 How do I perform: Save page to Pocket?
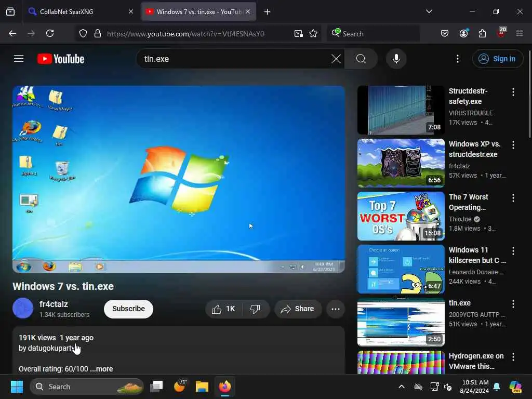pos(445,33)
